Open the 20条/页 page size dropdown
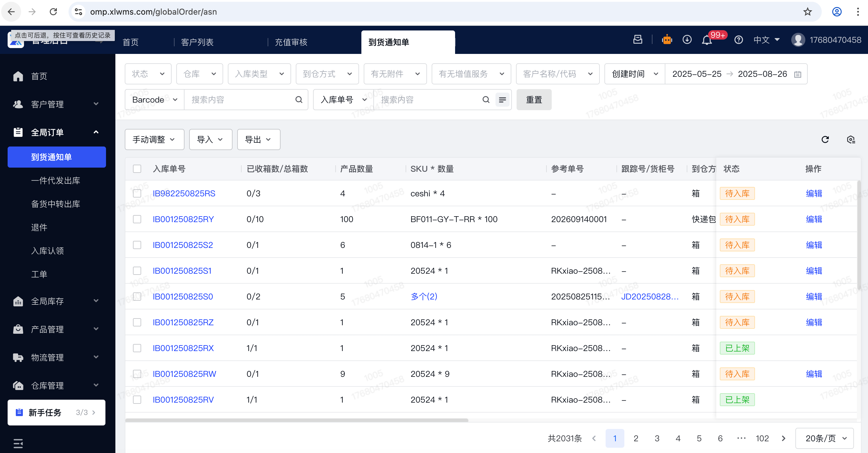 point(824,438)
